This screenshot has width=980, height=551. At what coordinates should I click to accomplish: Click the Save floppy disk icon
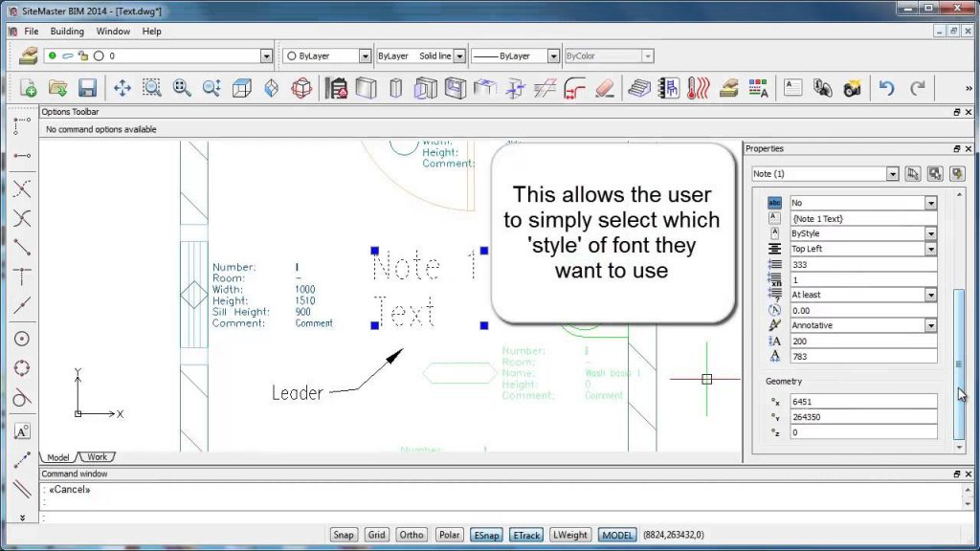point(87,88)
